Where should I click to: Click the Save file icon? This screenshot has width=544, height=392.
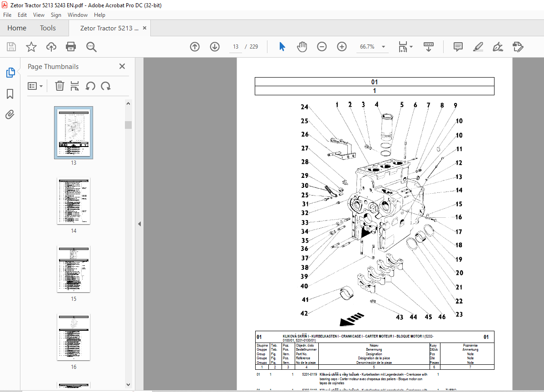(x=11, y=47)
